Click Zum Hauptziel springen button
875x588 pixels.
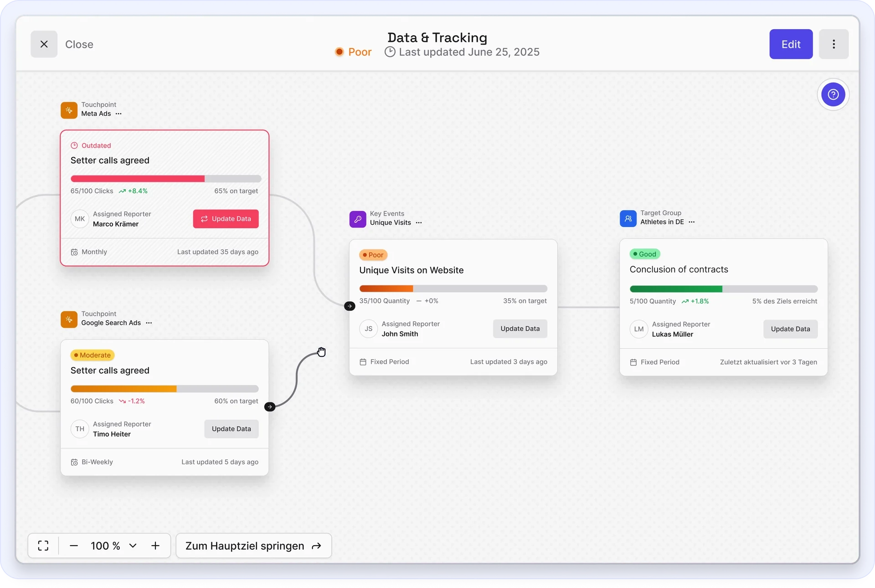pyautogui.click(x=253, y=546)
